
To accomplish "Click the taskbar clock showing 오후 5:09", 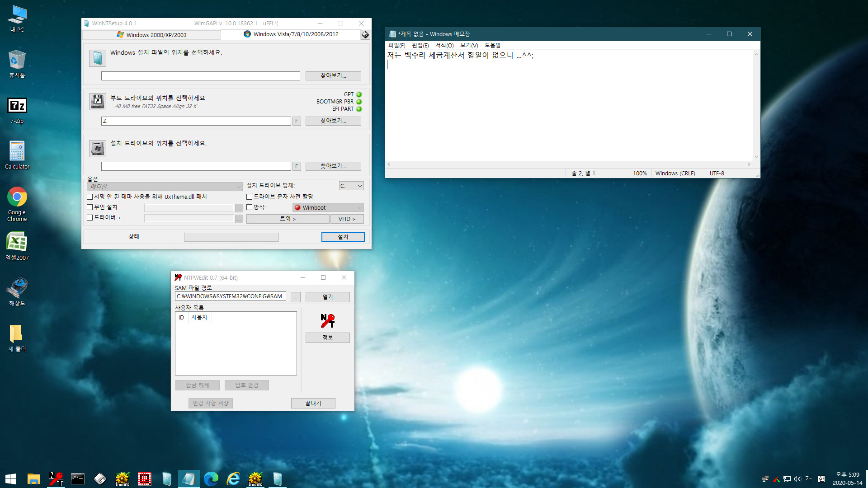I will (847, 479).
